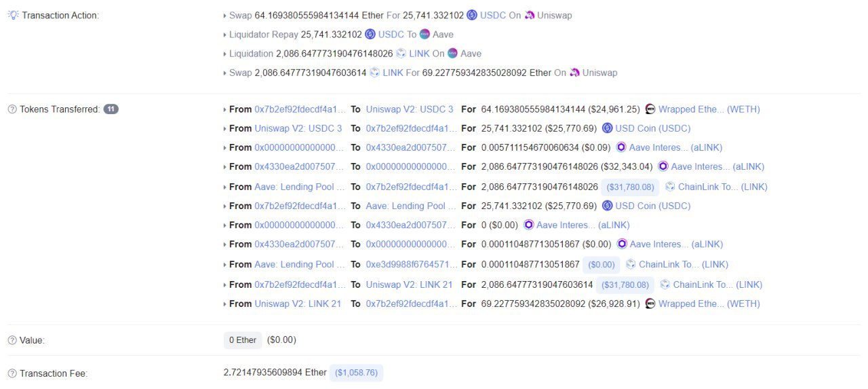Open ChainLink To... (LINK) link in 0xe3d9988f6764571 row
Screen dimensions: 868x389
(x=684, y=264)
